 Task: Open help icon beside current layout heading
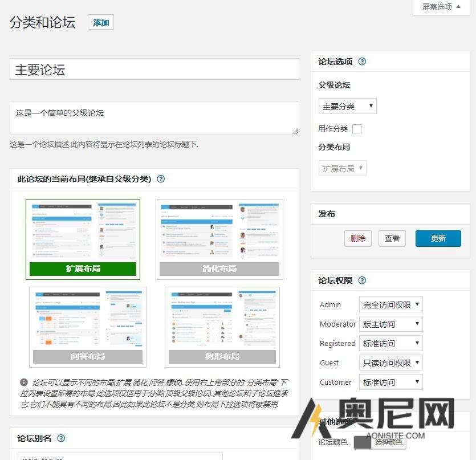click(x=161, y=179)
